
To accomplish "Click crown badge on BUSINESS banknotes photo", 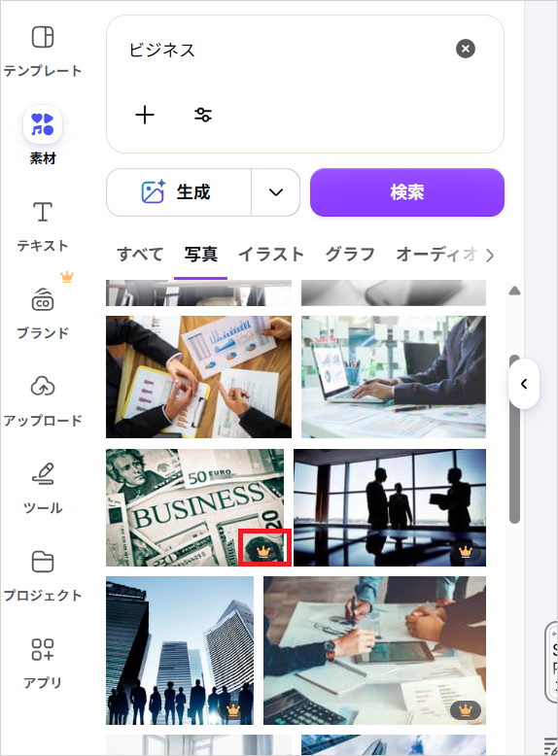I will pyautogui.click(x=262, y=551).
